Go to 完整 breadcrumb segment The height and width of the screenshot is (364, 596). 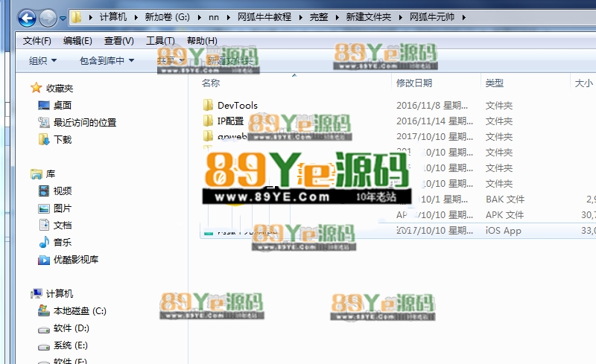319,17
